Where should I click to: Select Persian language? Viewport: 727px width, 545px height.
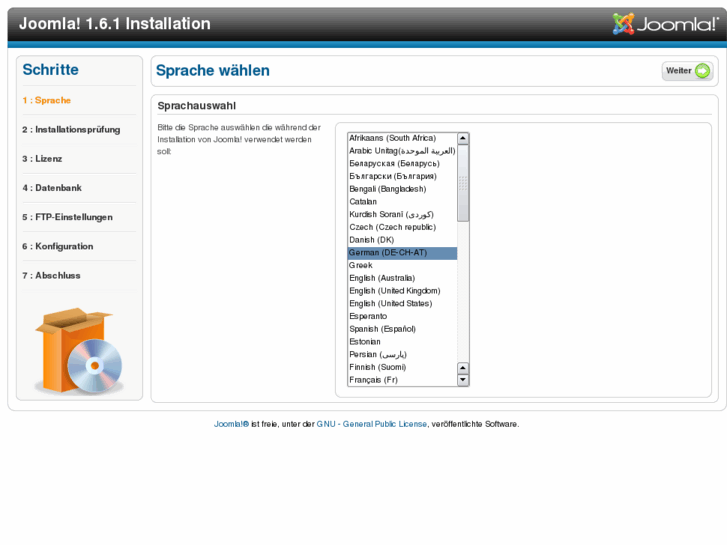(x=402, y=354)
